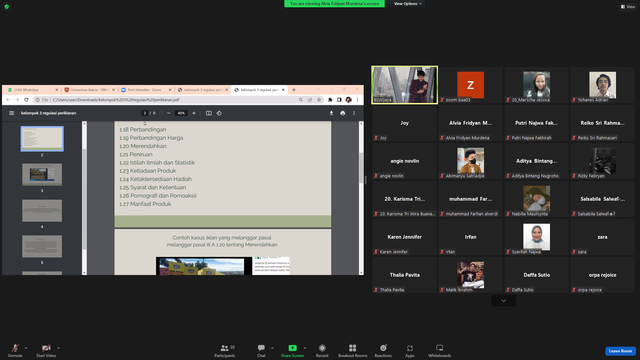
Task: Download the PDF file
Action: (x=331, y=113)
